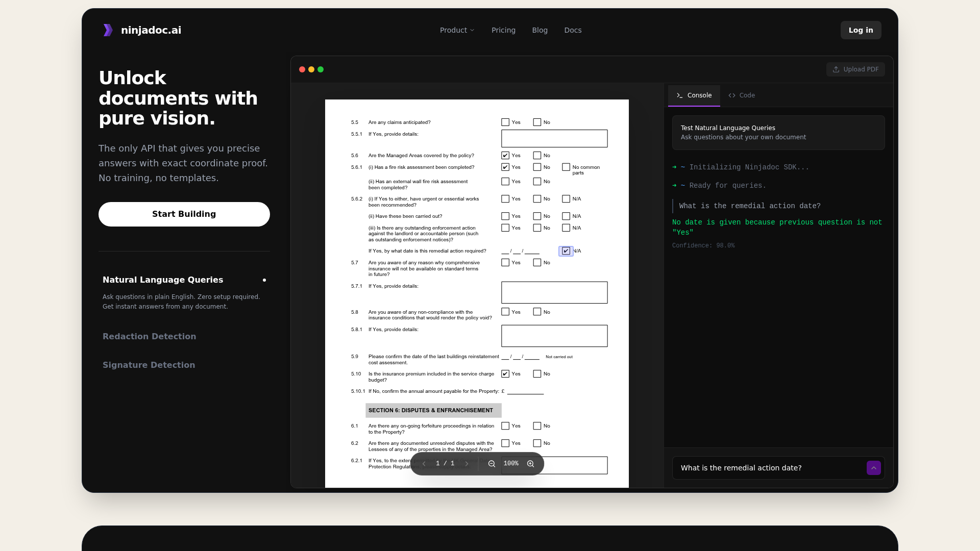Zoom out of the PDF document
This screenshot has width=980, height=551.
point(492,463)
